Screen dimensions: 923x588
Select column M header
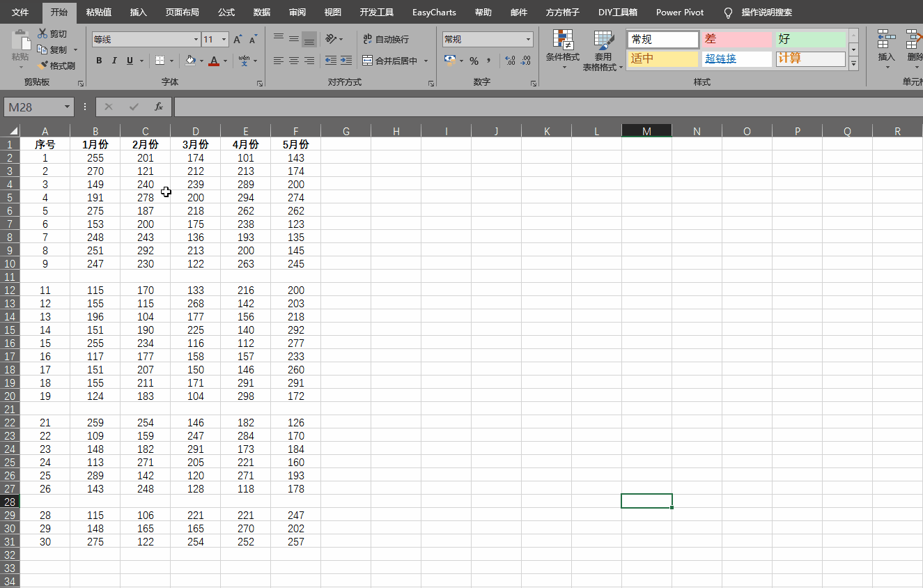646,130
